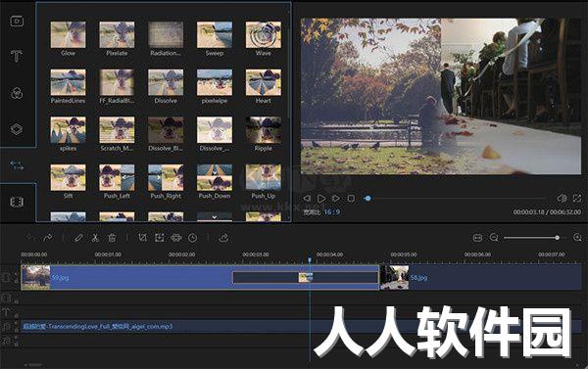Click the video track header icon
588x369 pixels.
(7, 277)
